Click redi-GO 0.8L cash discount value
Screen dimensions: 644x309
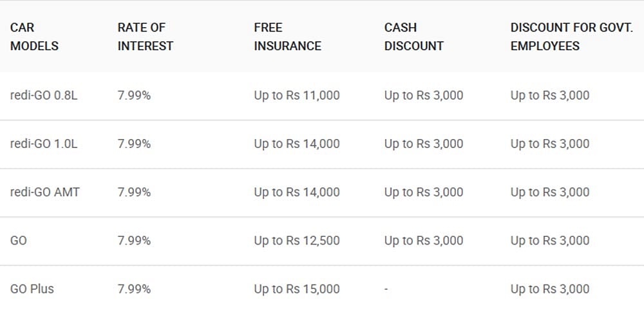tap(424, 96)
